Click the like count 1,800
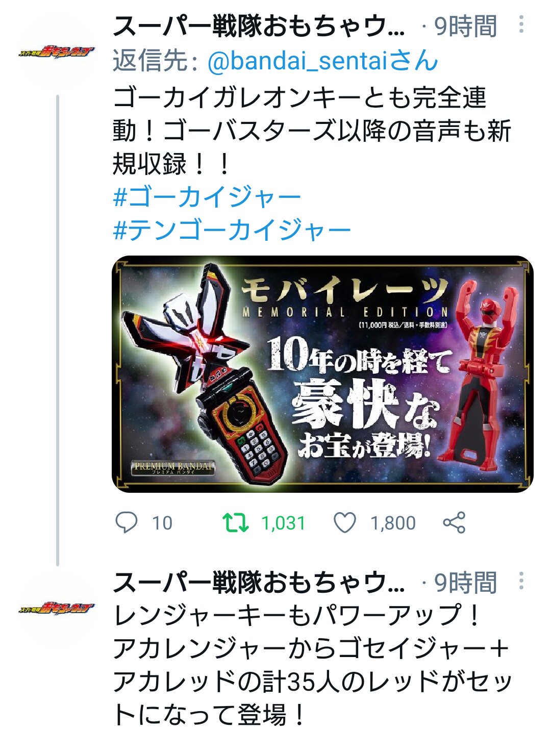Viewport: 551px width, 756px height. [x=393, y=523]
